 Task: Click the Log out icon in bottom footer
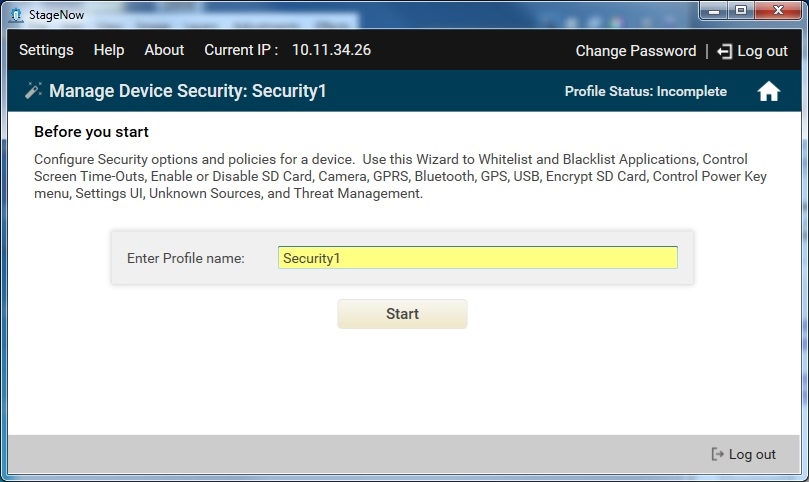coord(717,454)
